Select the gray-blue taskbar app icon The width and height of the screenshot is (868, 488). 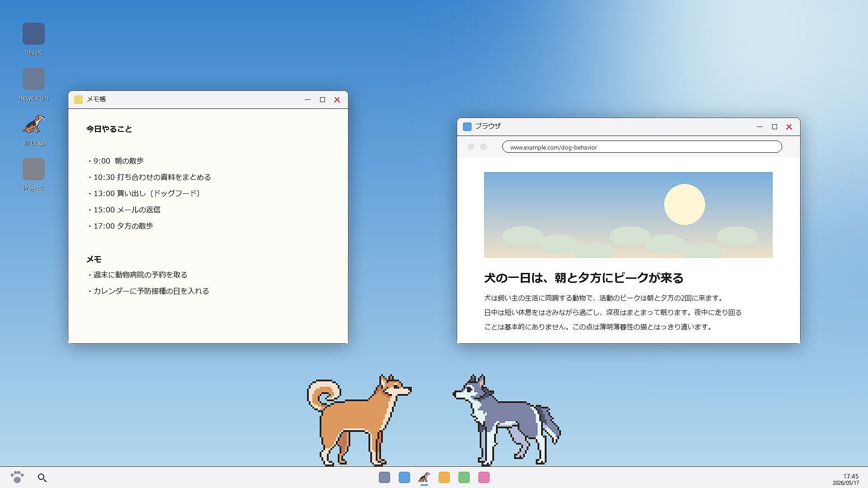click(x=384, y=477)
